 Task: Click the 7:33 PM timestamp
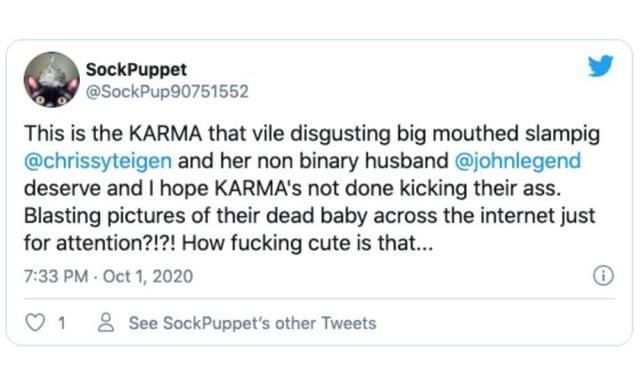[56, 276]
